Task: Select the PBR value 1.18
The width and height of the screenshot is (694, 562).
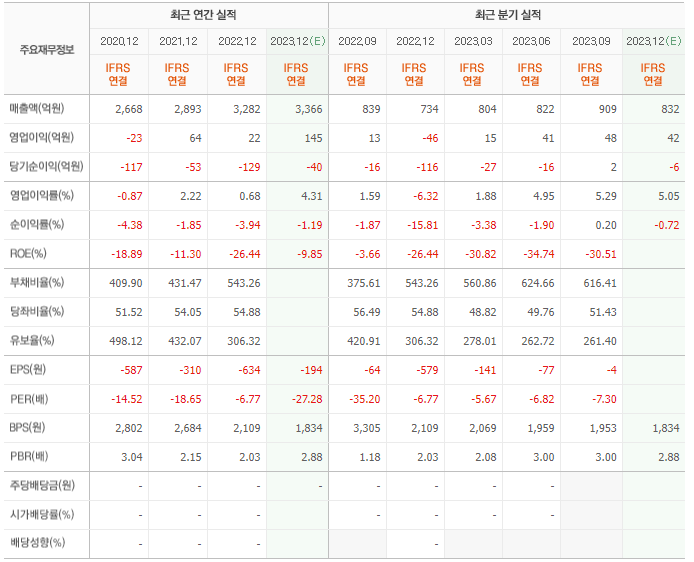Action: (370, 458)
